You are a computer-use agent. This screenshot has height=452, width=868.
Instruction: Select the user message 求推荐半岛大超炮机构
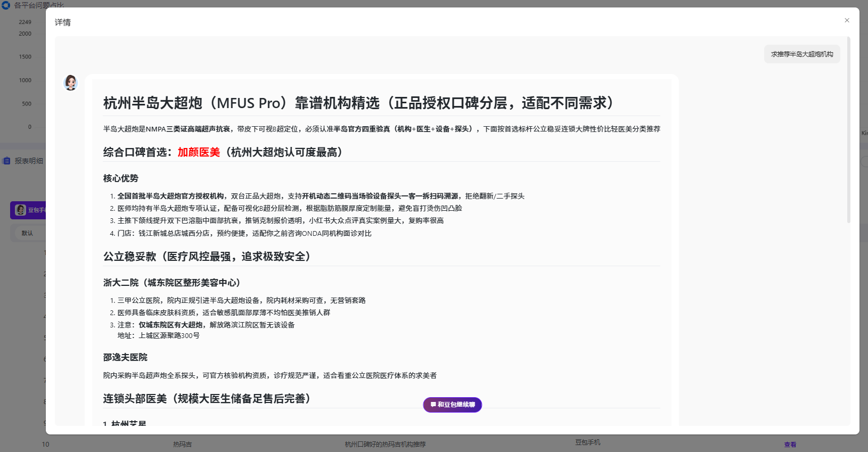tap(802, 54)
